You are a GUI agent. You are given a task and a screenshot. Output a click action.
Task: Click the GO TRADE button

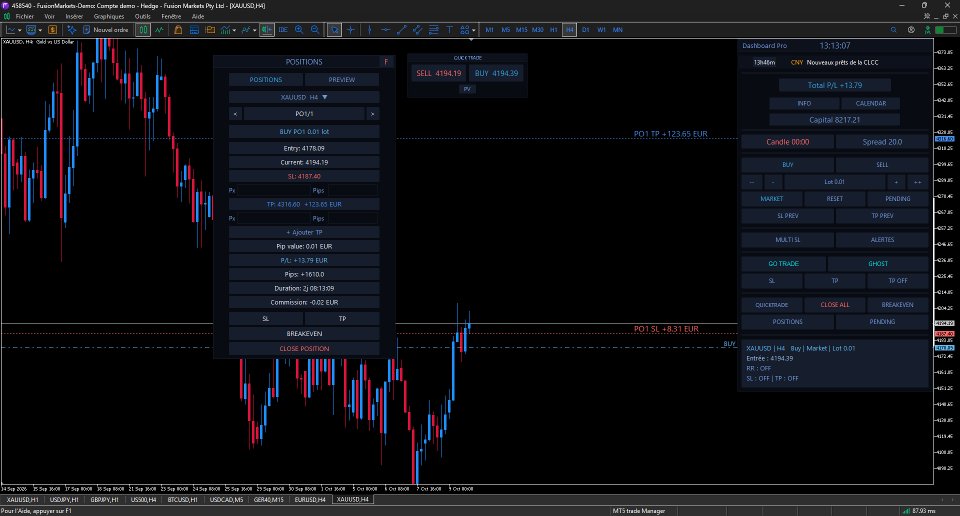tap(784, 263)
